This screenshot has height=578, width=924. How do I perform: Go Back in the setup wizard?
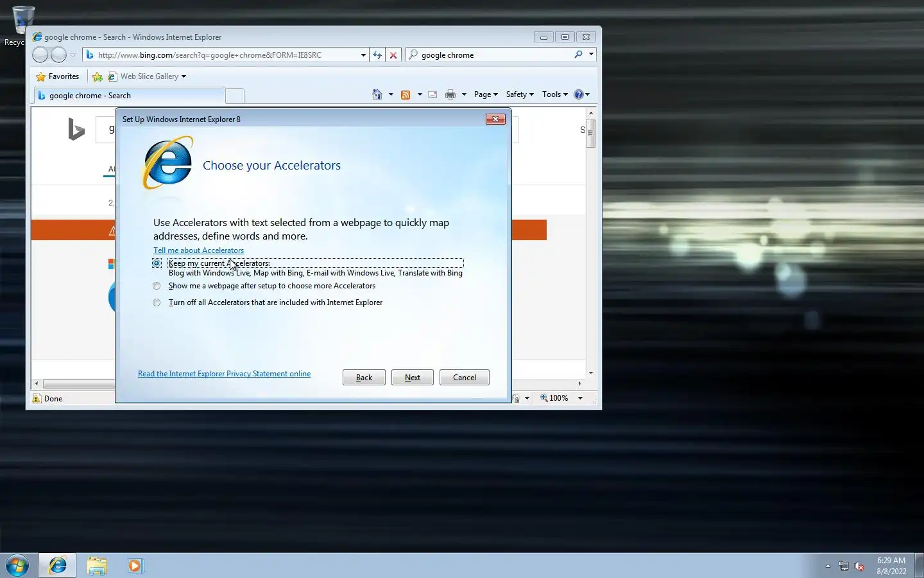[364, 378]
